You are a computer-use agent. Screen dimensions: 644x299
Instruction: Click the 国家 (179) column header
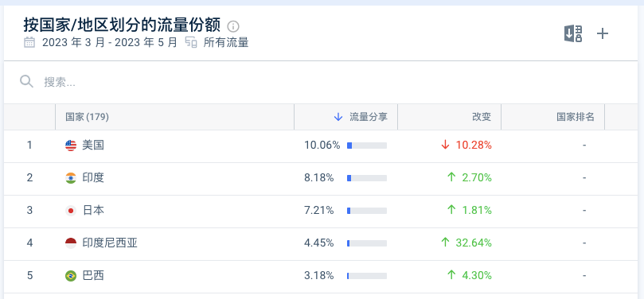tap(87, 117)
